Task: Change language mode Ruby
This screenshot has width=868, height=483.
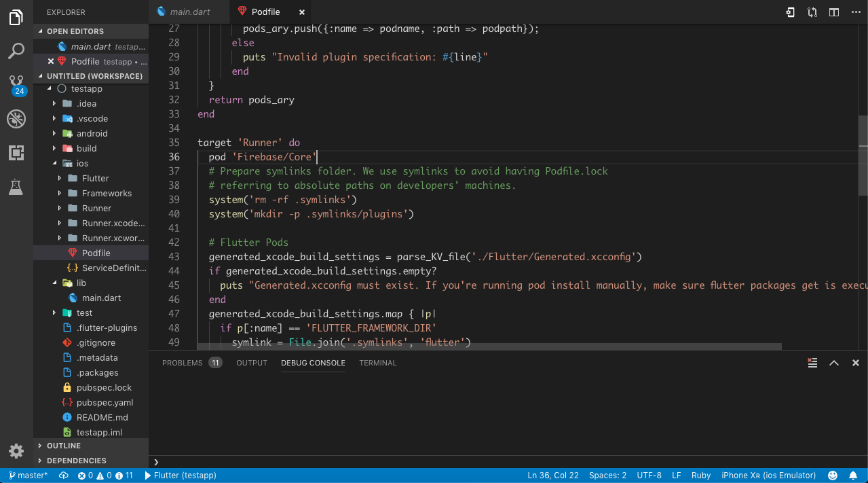Action: pos(701,476)
